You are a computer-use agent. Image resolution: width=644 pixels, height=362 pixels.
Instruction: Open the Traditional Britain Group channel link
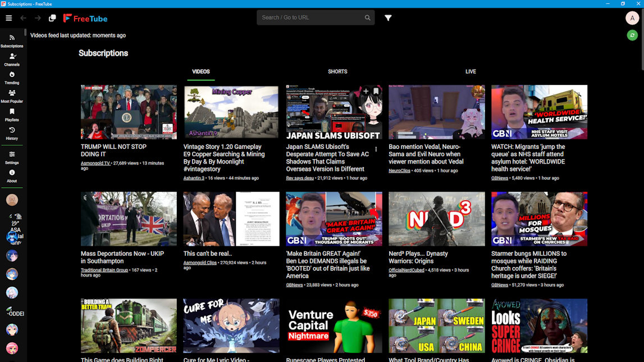[x=104, y=270]
